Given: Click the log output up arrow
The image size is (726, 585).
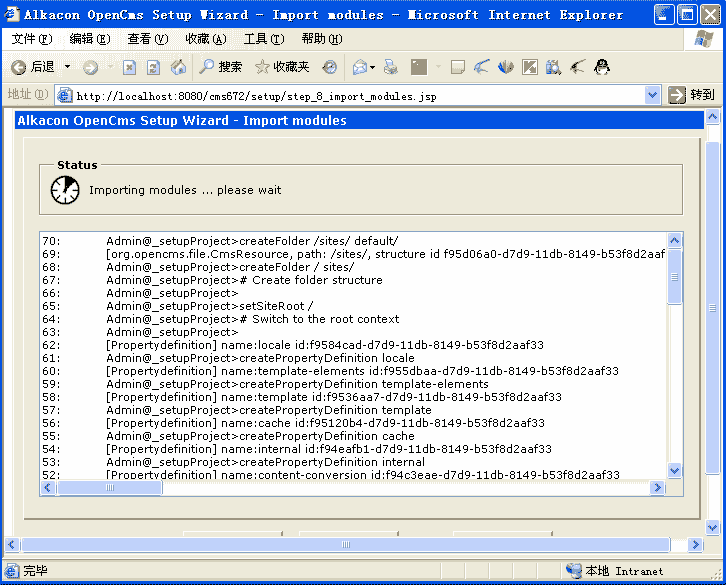Looking at the screenshot, I should 675,240.
